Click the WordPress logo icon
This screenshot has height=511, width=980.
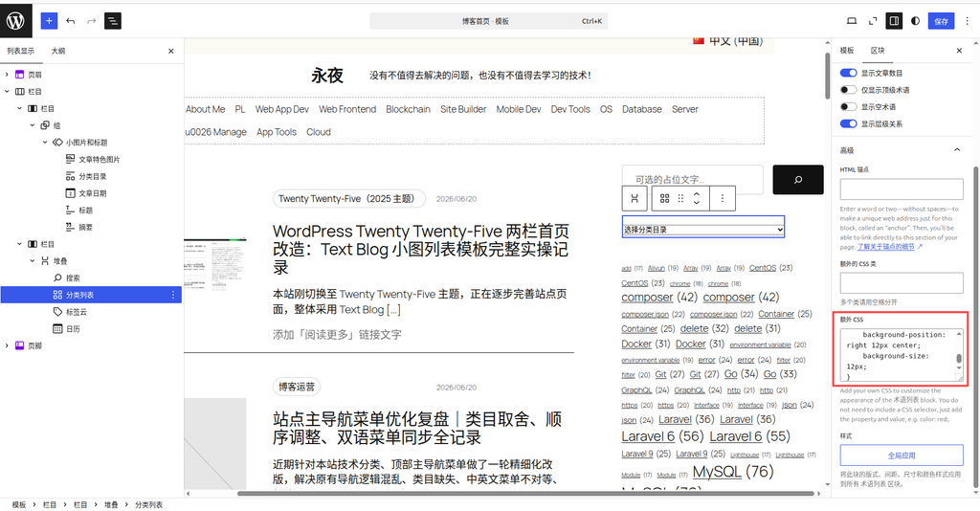15,21
